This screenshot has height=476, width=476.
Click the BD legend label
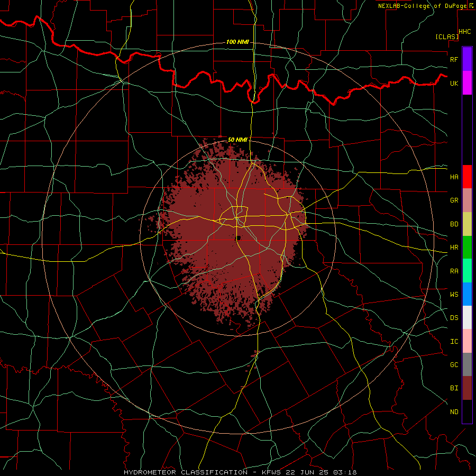pos(454,224)
